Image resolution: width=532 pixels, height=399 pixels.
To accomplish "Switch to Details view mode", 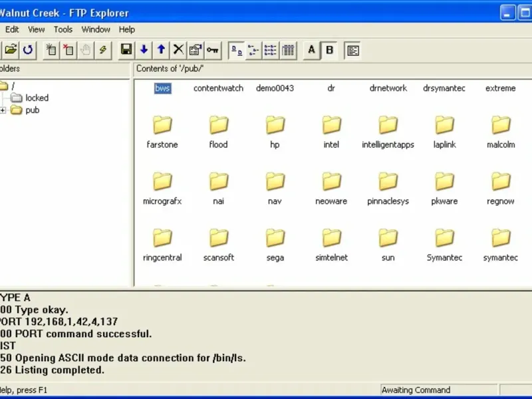I will [x=288, y=51].
